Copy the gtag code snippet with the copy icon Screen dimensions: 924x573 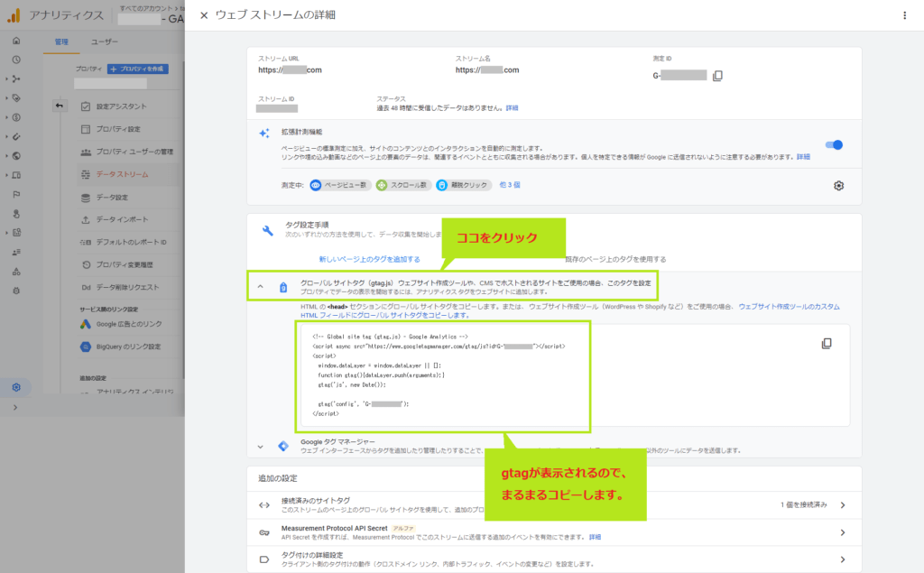[x=827, y=343]
